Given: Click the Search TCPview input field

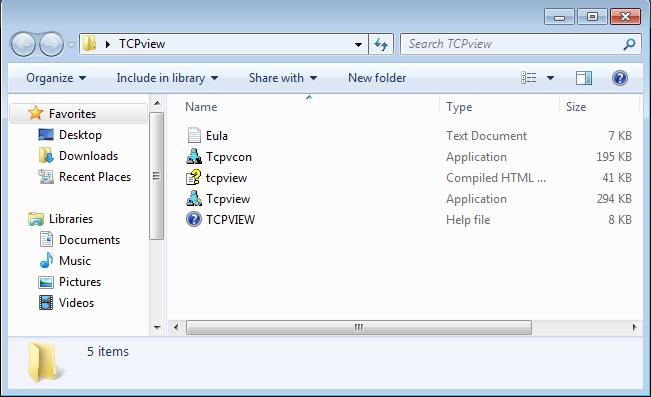Looking at the screenshot, I should click(514, 44).
